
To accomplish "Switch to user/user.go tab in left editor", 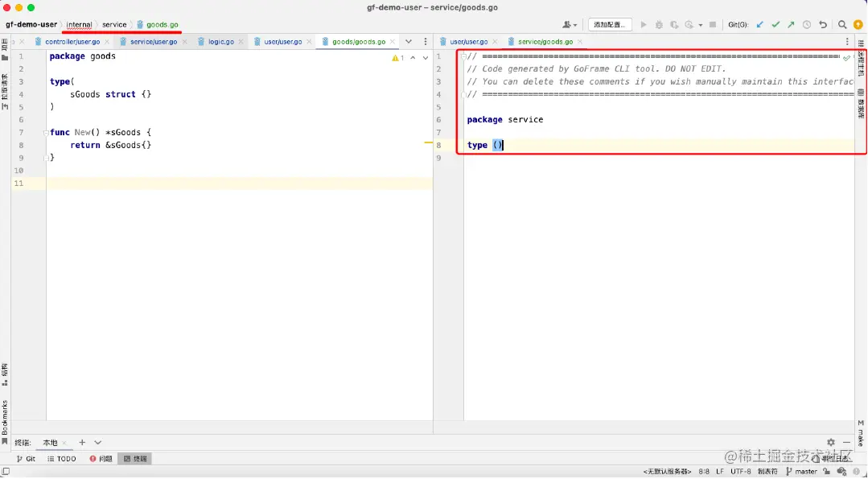I will coord(283,42).
